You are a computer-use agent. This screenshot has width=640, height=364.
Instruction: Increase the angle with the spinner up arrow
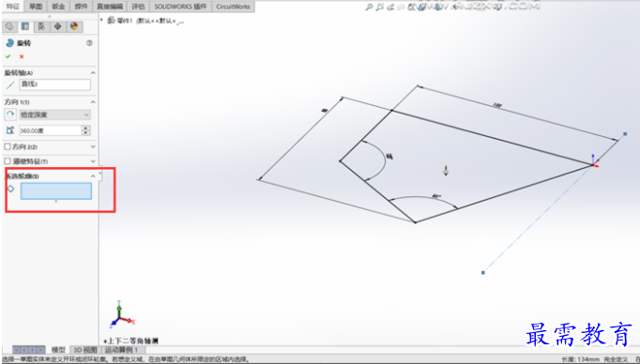click(85, 129)
